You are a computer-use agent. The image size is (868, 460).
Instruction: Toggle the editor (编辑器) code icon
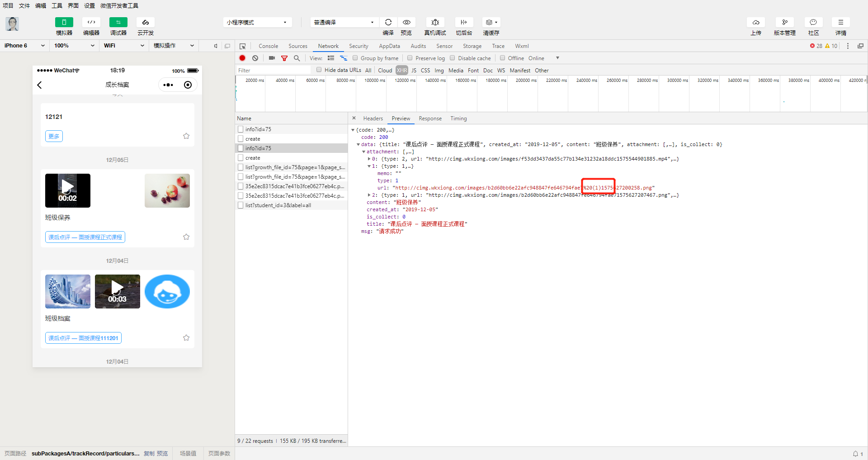pyautogui.click(x=91, y=22)
